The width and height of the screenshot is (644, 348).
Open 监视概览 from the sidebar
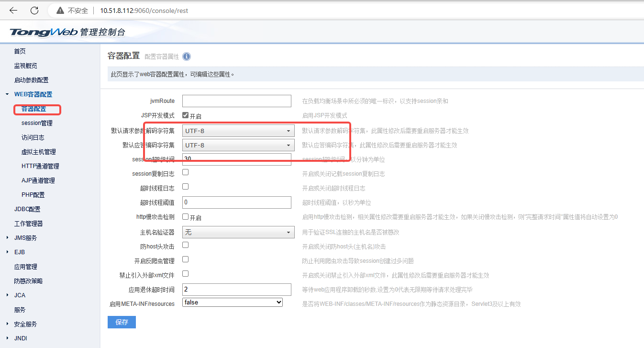pyautogui.click(x=25, y=66)
